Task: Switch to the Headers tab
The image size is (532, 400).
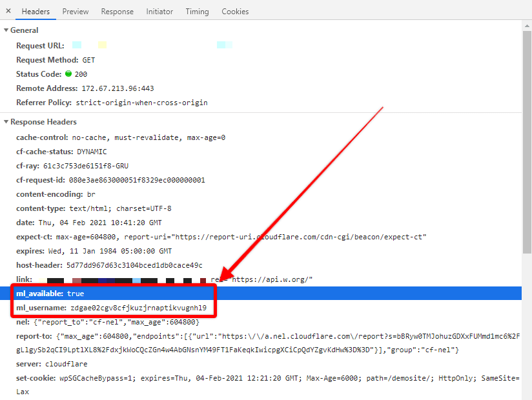Action: coord(36,12)
